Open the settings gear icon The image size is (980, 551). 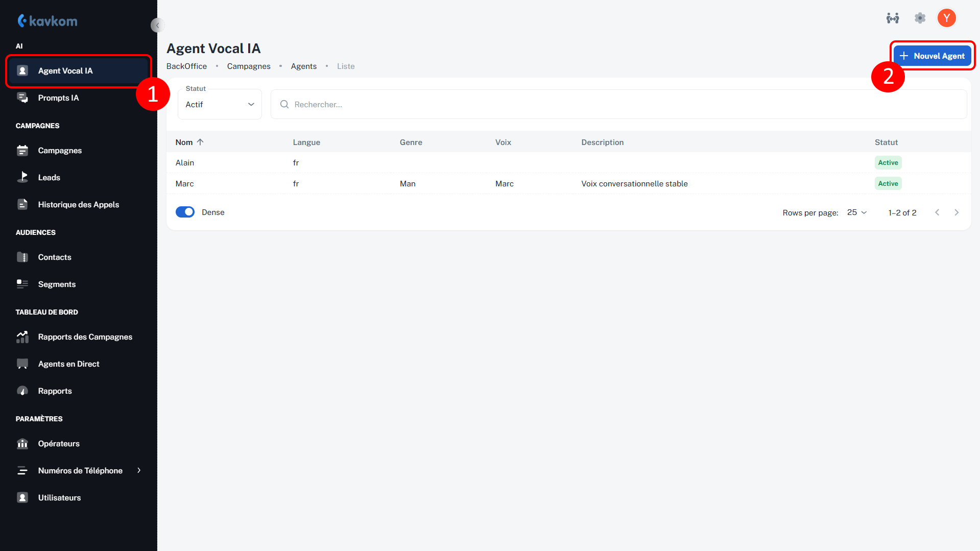(920, 18)
